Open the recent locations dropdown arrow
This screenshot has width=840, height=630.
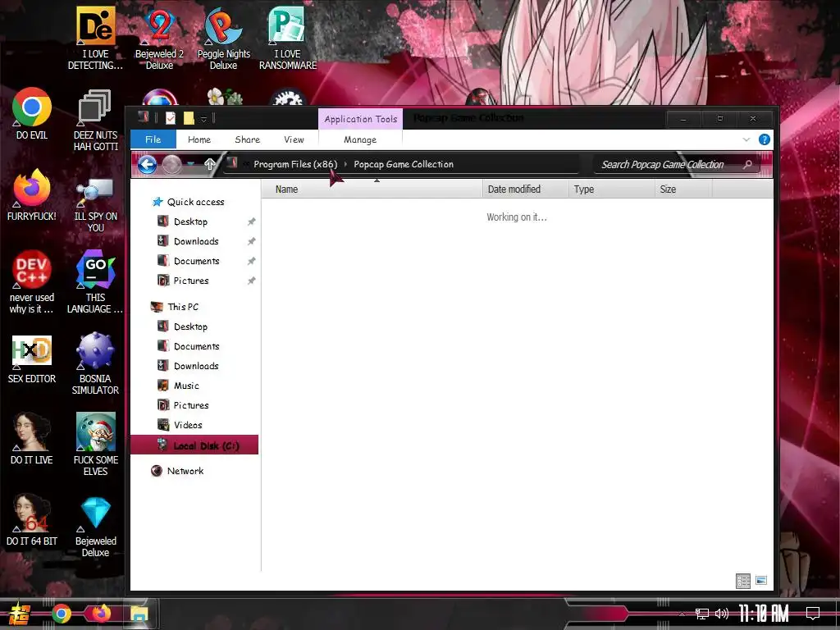(x=190, y=164)
